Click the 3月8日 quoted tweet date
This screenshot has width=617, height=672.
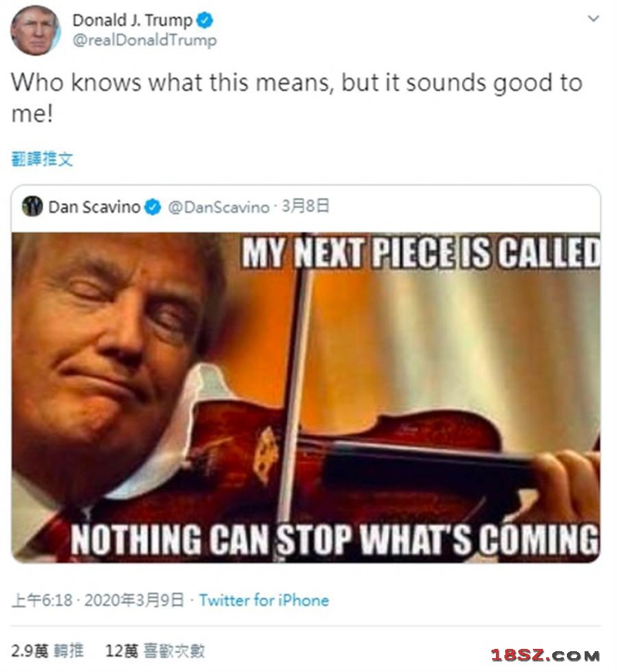[306, 206]
